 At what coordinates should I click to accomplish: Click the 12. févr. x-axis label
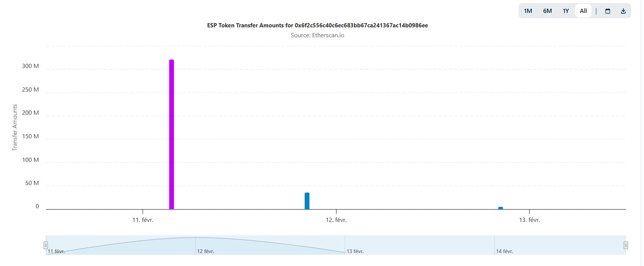click(336, 220)
